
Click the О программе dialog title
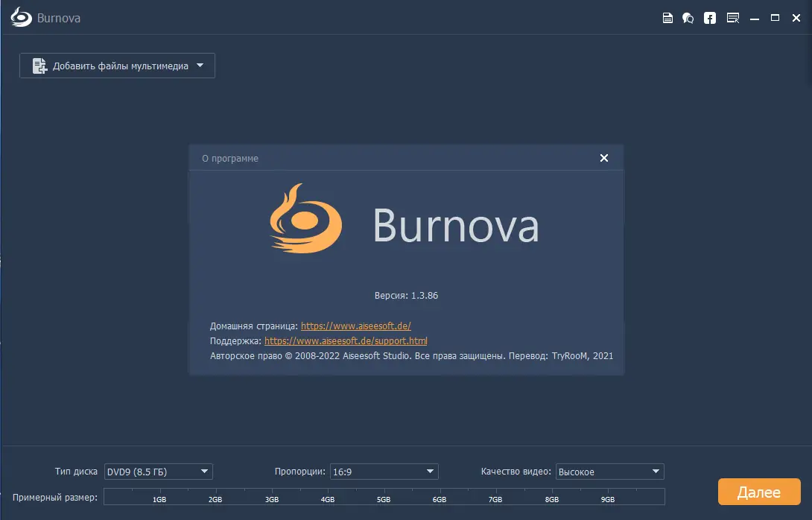[230, 159]
